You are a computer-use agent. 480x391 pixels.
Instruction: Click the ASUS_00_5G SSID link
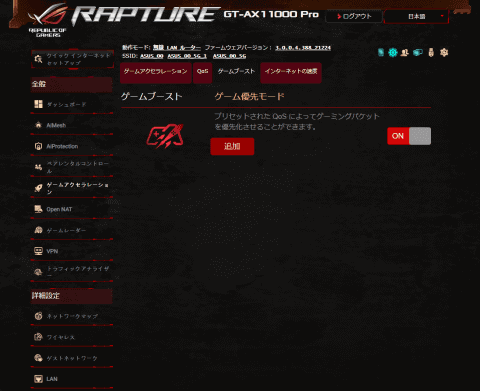(x=229, y=56)
